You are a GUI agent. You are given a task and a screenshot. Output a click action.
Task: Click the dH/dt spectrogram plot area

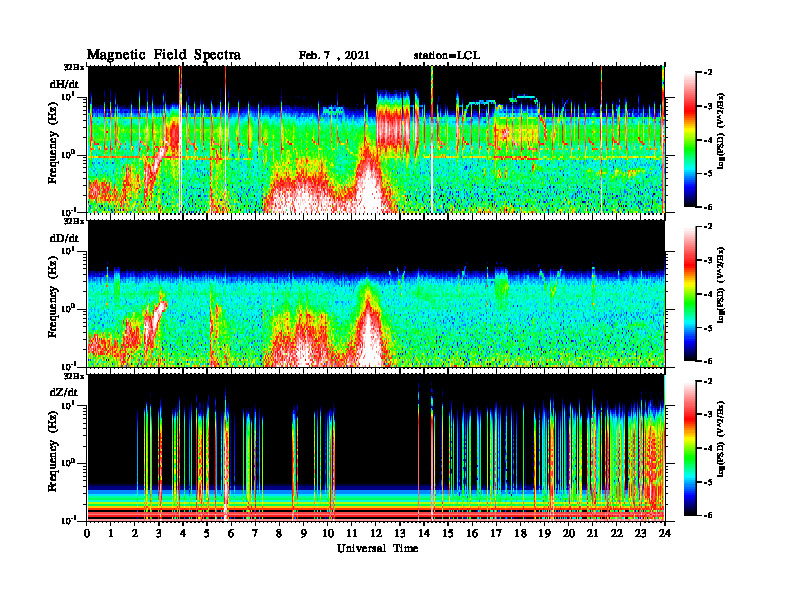pyautogui.click(x=376, y=139)
